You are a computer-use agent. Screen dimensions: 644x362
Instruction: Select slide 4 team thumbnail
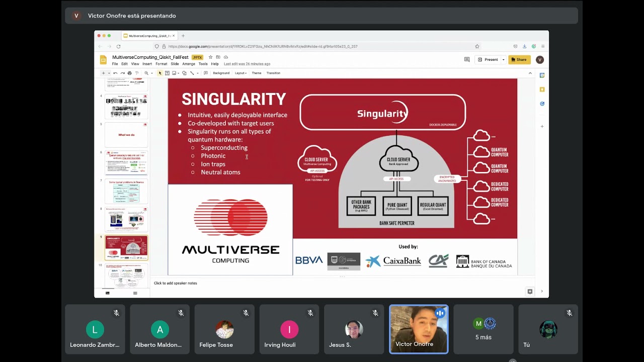[126, 107]
